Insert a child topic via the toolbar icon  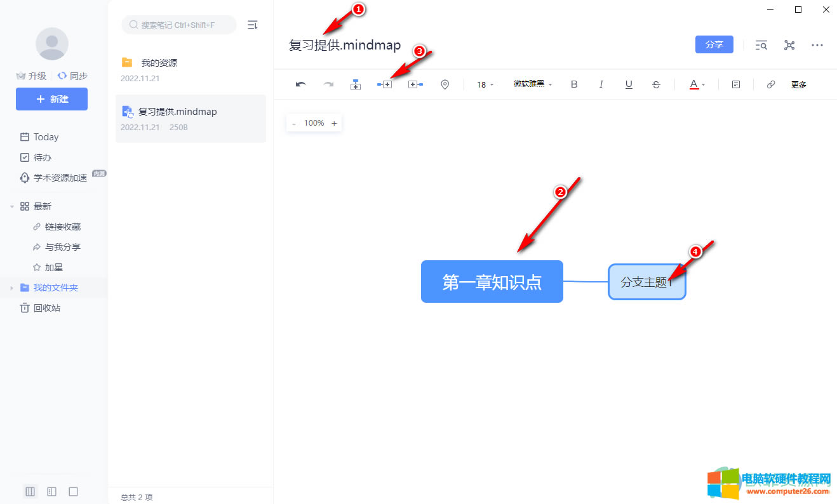[x=385, y=84]
